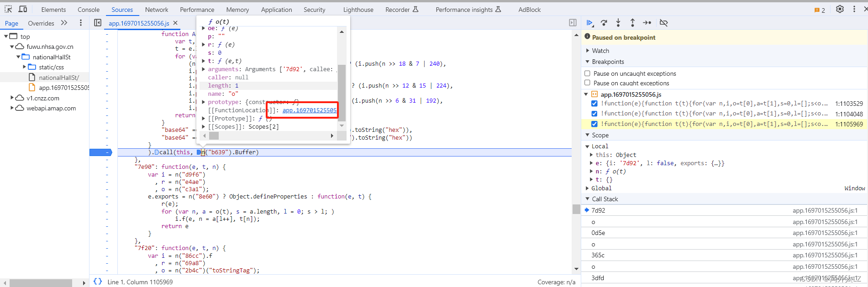Expand the static/css folder
Screen dimensions: 868x287
[x=25, y=67]
